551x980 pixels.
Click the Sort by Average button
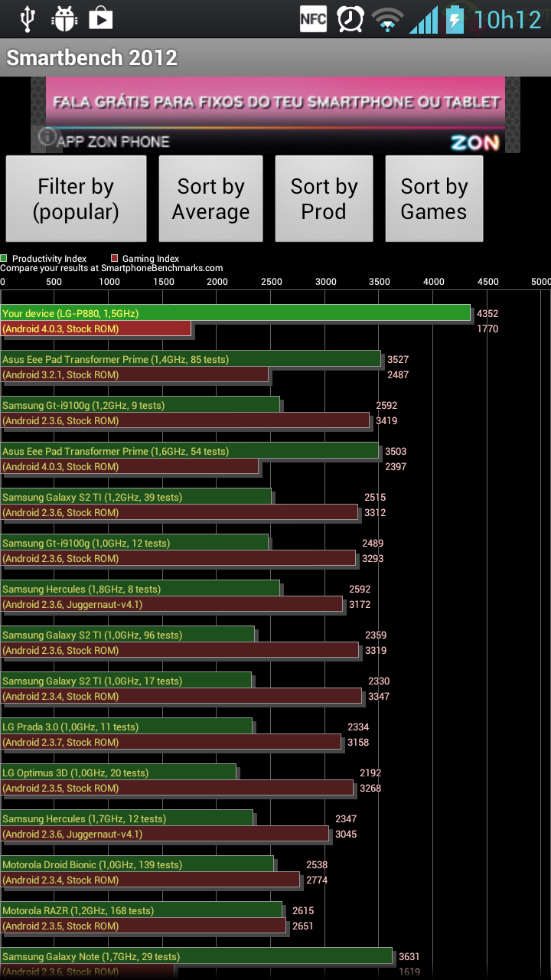click(210, 199)
